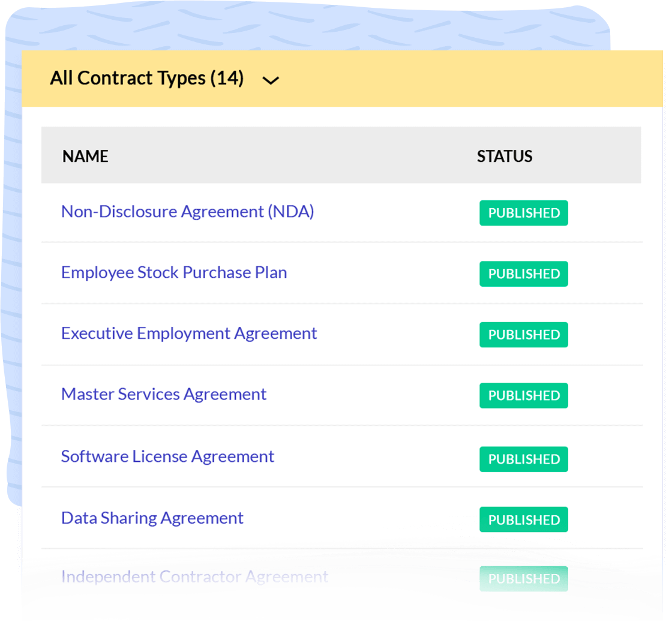
Task: Click the All Contract Types (14) heading
Action: [x=146, y=79]
